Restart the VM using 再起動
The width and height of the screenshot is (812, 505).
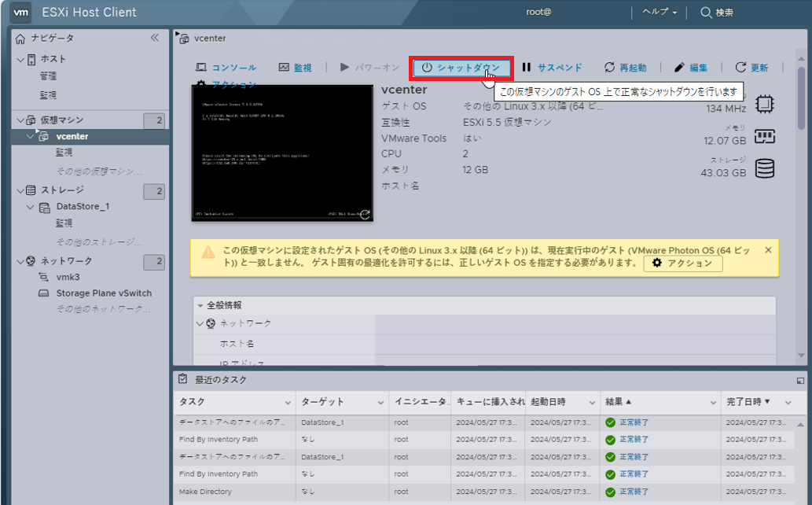pyautogui.click(x=625, y=68)
